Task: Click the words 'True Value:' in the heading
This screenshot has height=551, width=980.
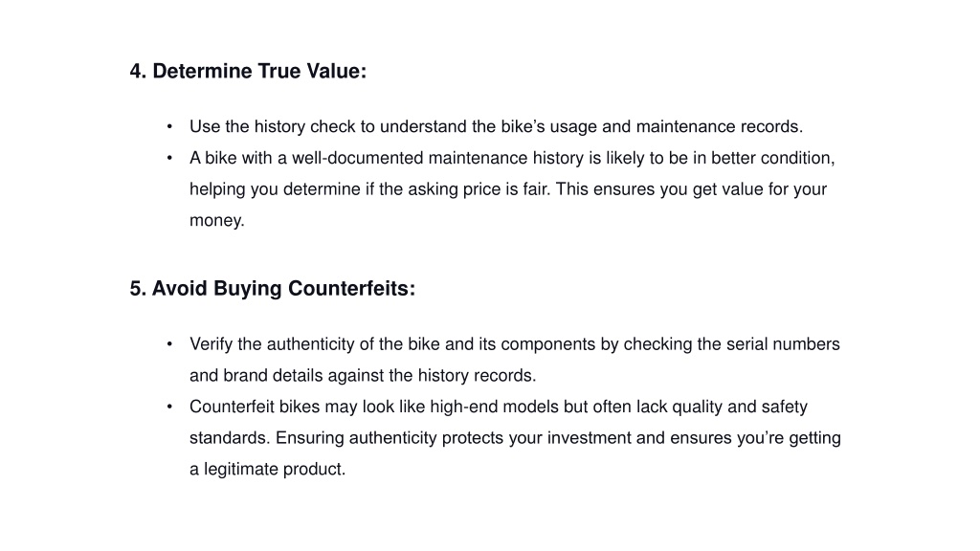Action: pyautogui.click(x=313, y=71)
